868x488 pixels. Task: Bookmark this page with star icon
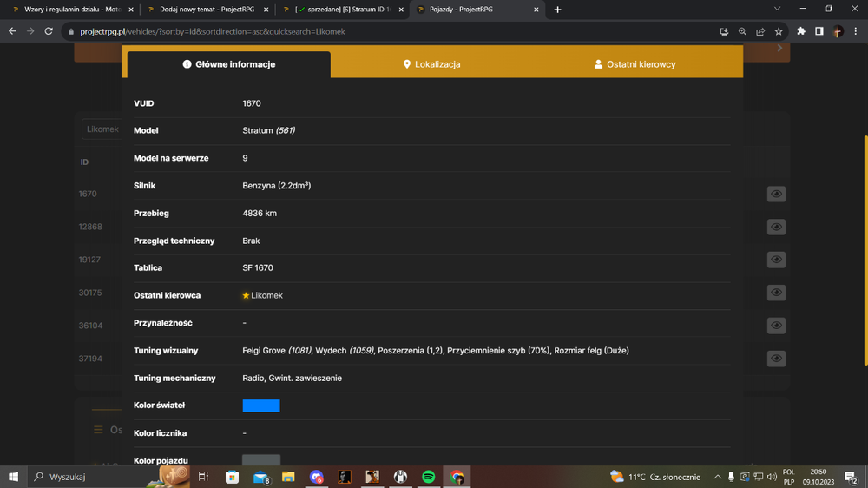click(x=779, y=31)
